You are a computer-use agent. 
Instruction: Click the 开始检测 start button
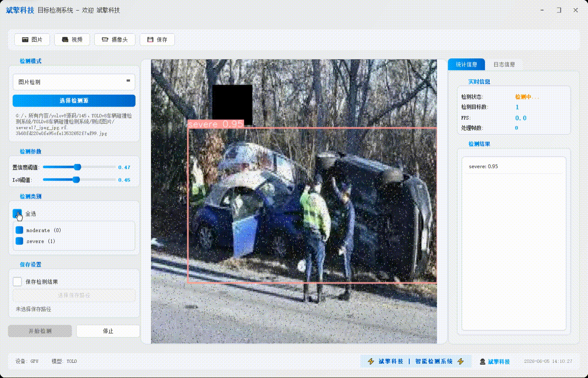tap(40, 331)
